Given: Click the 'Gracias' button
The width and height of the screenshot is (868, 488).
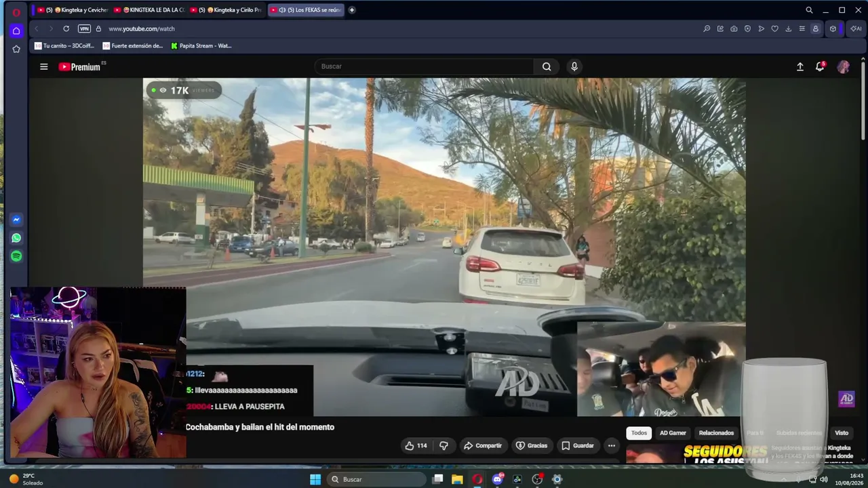Looking at the screenshot, I should click(x=532, y=445).
